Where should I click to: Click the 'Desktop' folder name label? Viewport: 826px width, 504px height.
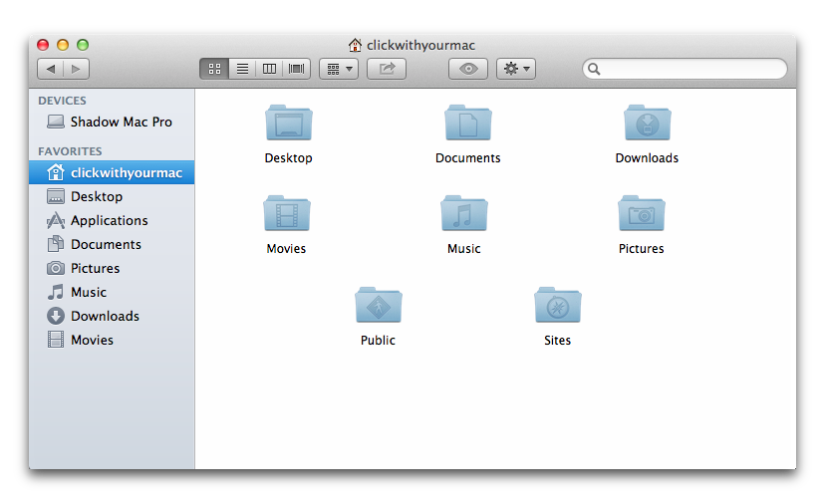(289, 158)
